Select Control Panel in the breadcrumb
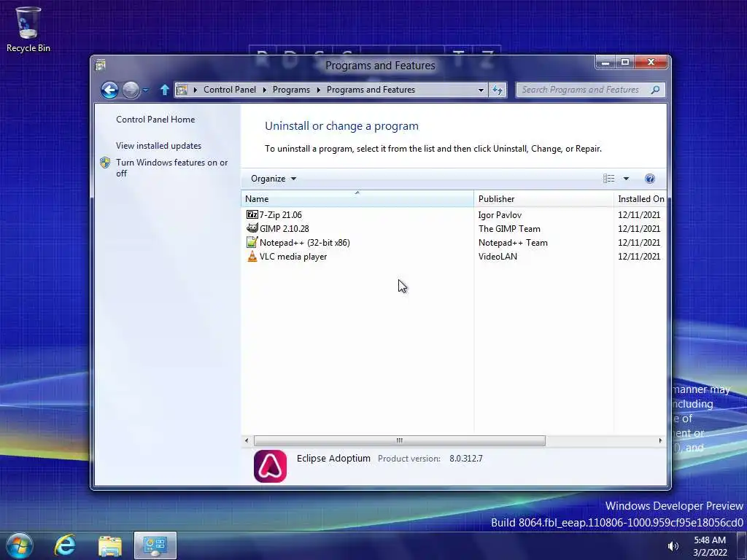 [230, 90]
